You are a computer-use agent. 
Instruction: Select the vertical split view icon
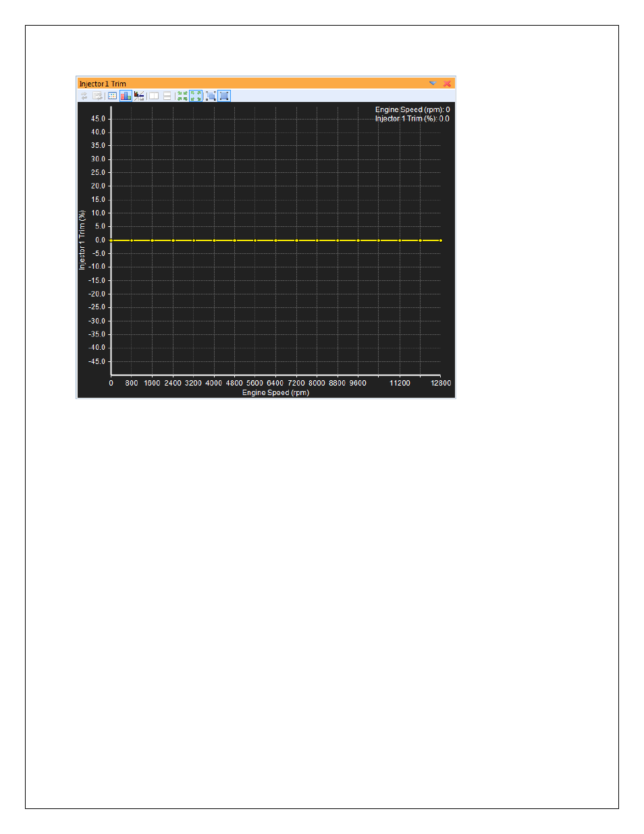[154, 96]
